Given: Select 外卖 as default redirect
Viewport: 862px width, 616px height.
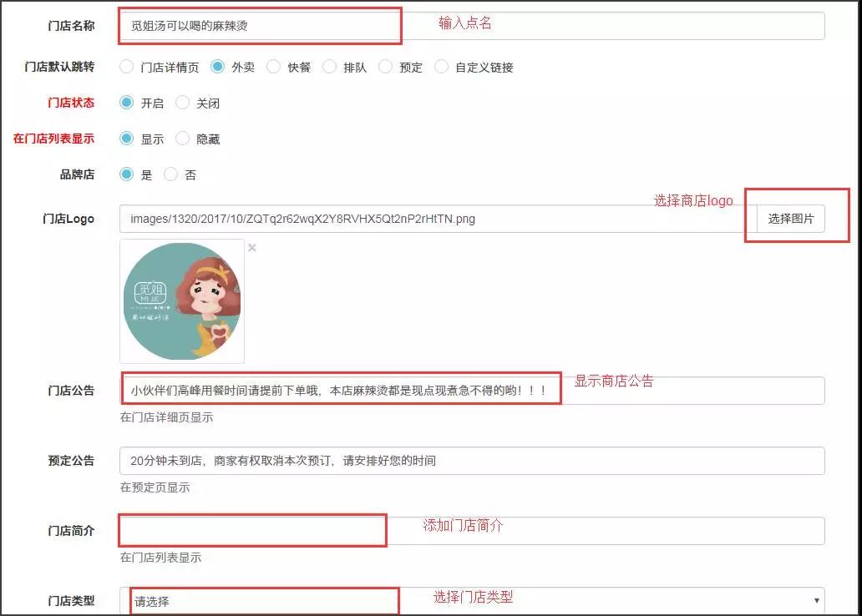Looking at the screenshot, I should coord(217,67).
